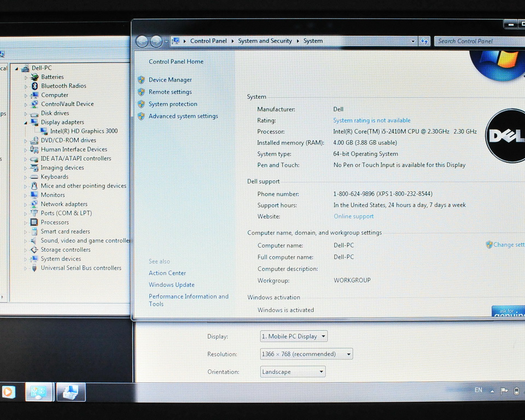Image resolution: width=525 pixels, height=420 pixels.
Task: Click the Smart card readers icon
Action: 34,231
